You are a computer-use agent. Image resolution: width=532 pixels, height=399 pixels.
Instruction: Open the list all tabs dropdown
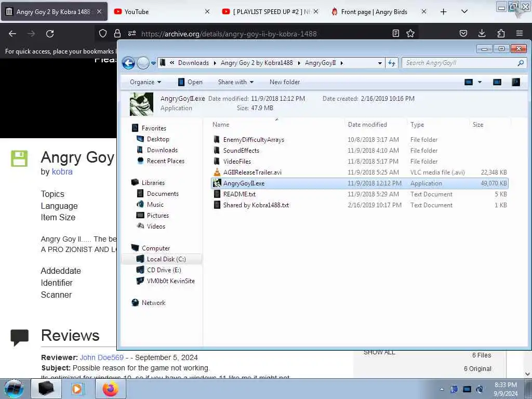(464, 11)
